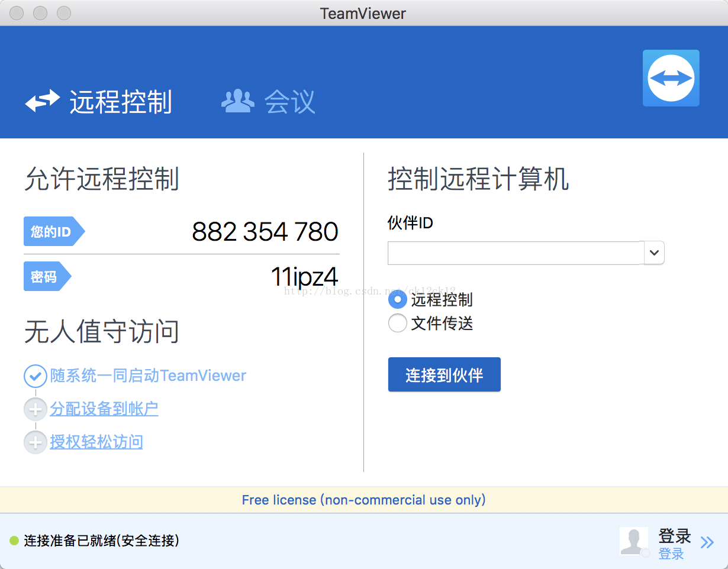
Task: Click the user avatar icon
Action: point(634,541)
